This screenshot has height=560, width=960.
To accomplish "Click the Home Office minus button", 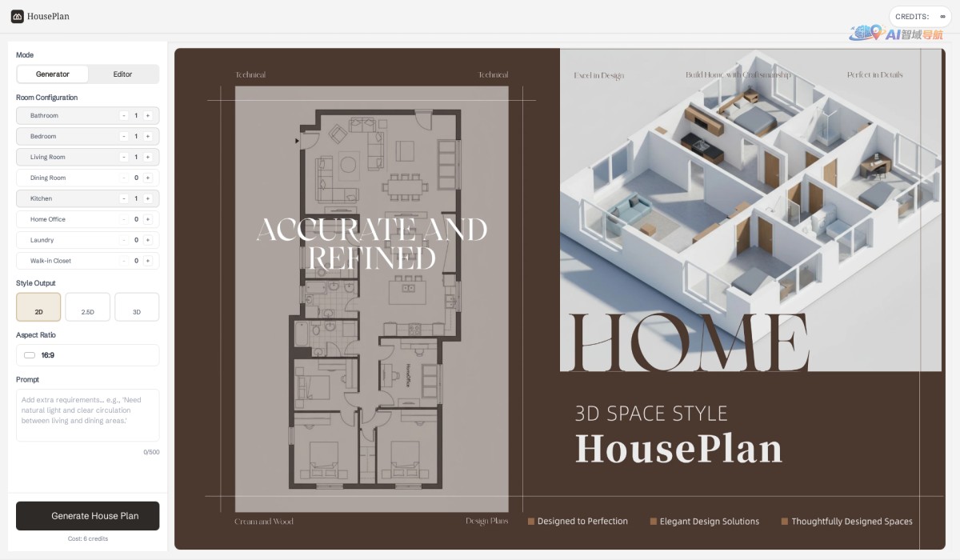I will coord(124,219).
